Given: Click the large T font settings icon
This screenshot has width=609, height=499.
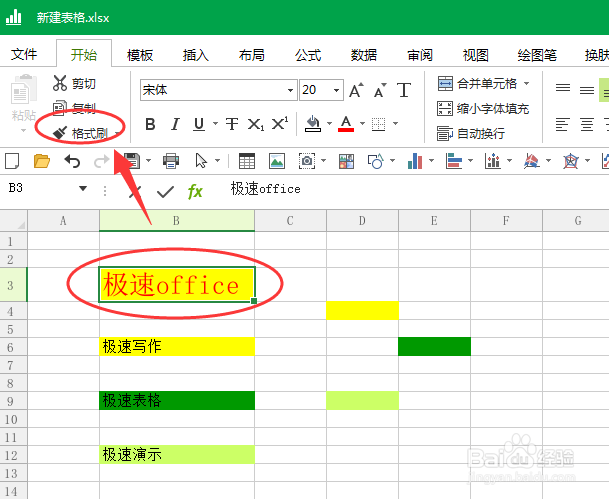Looking at the screenshot, I should tap(404, 90).
